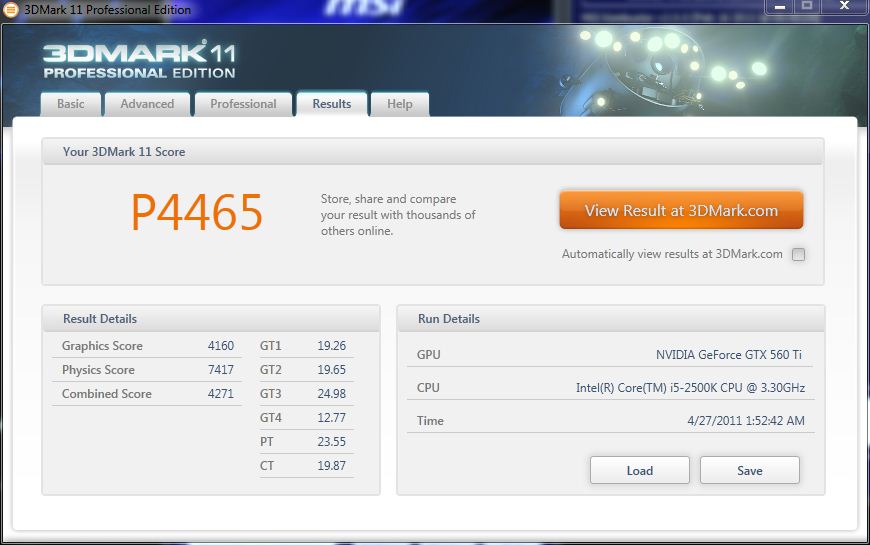Image resolution: width=870 pixels, height=545 pixels.
Task: Click the Save button
Action: coord(749,470)
